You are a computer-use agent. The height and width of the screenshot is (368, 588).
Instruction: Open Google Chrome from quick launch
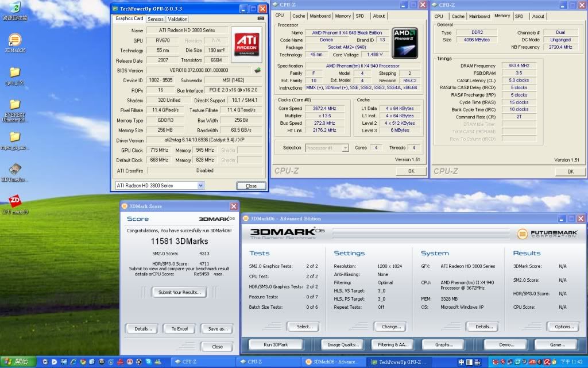pos(83,362)
